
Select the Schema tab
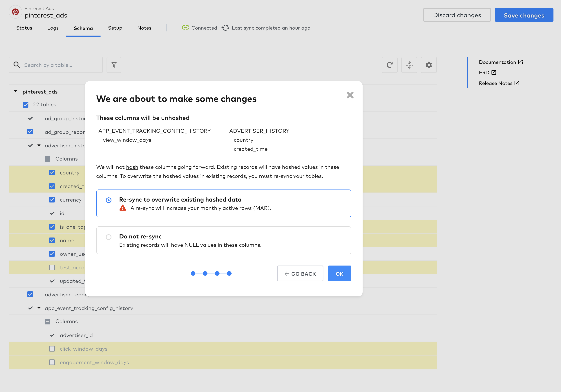pos(83,28)
